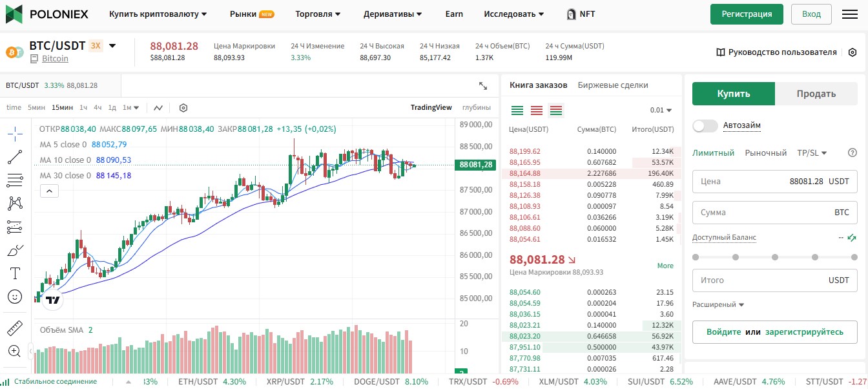This screenshot has width=868, height=389.
Task: Expand chart to fullscreen with arrows icon
Action: (x=483, y=85)
